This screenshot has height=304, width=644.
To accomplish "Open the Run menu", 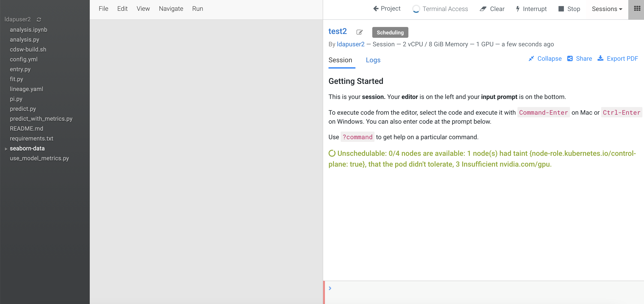I will (x=197, y=9).
